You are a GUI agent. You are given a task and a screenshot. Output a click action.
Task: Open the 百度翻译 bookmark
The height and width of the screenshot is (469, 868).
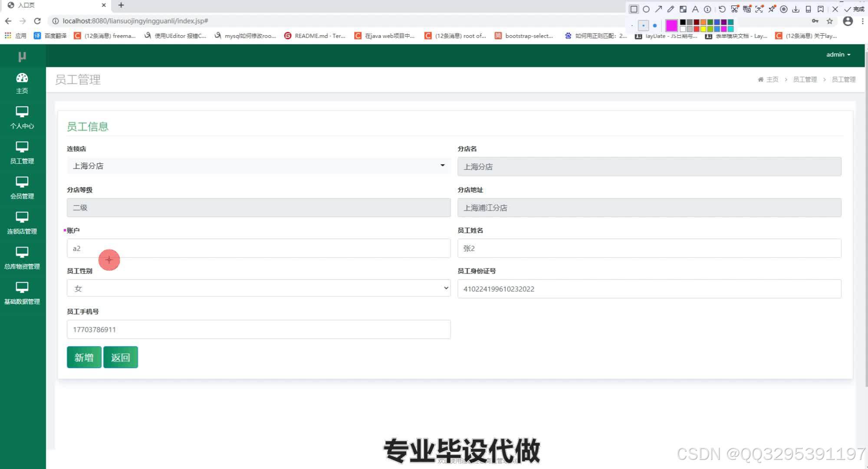click(50, 36)
